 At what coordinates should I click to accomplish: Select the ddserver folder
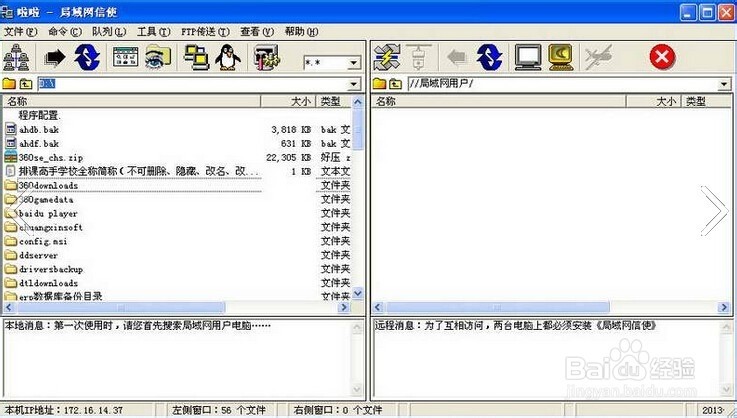(x=38, y=255)
